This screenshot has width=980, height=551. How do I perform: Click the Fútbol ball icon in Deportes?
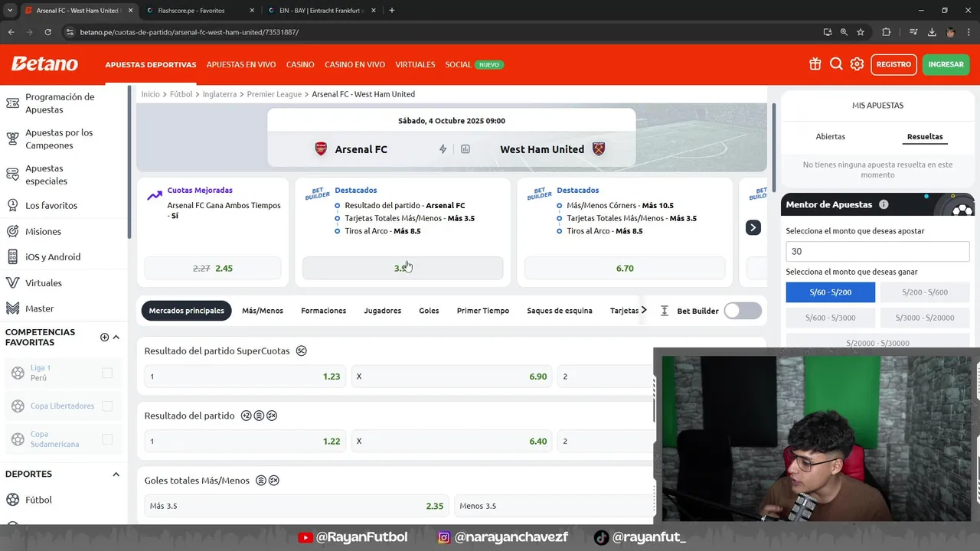(12, 500)
